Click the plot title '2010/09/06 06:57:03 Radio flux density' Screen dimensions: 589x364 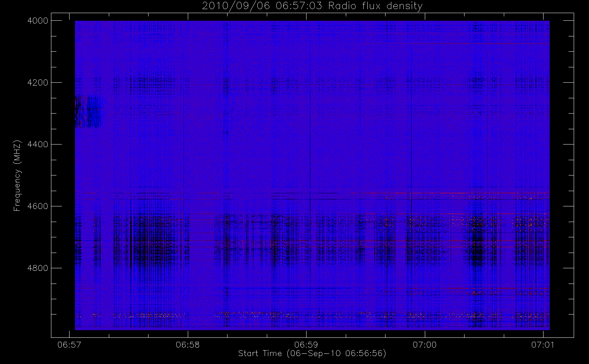click(312, 6)
